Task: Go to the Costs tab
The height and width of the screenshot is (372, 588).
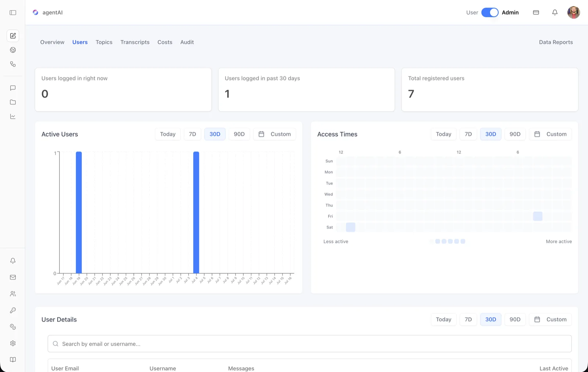Action: pyautogui.click(x=165, y=42)
